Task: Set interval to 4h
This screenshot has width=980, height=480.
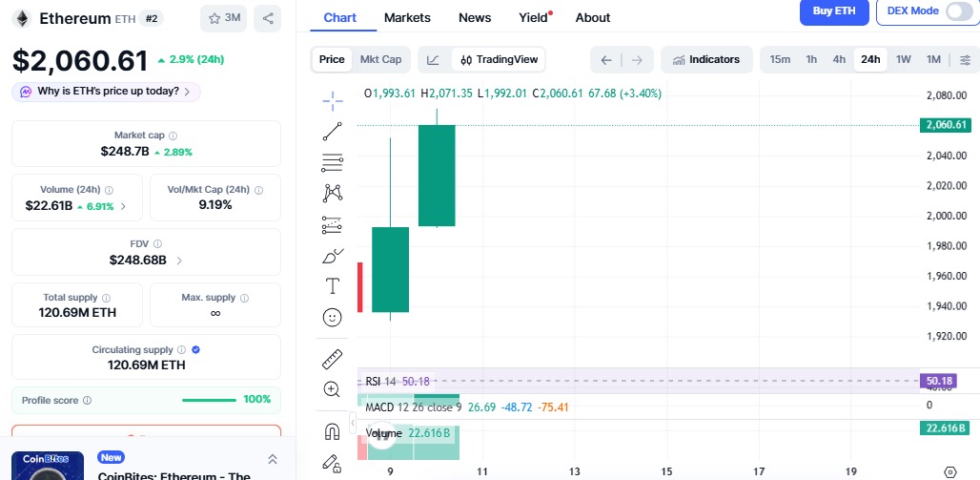Action: 839,59
